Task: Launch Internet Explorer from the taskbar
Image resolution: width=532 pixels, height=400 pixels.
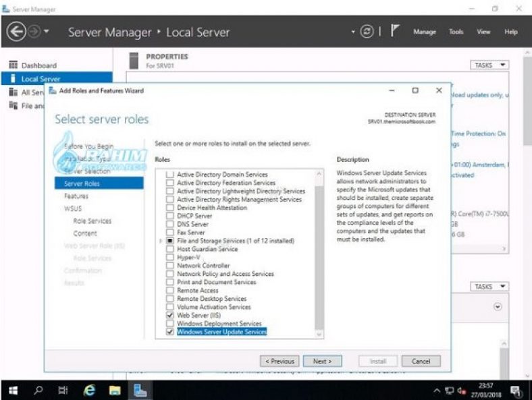Action: pyautogui.click(x=89, y=391)
